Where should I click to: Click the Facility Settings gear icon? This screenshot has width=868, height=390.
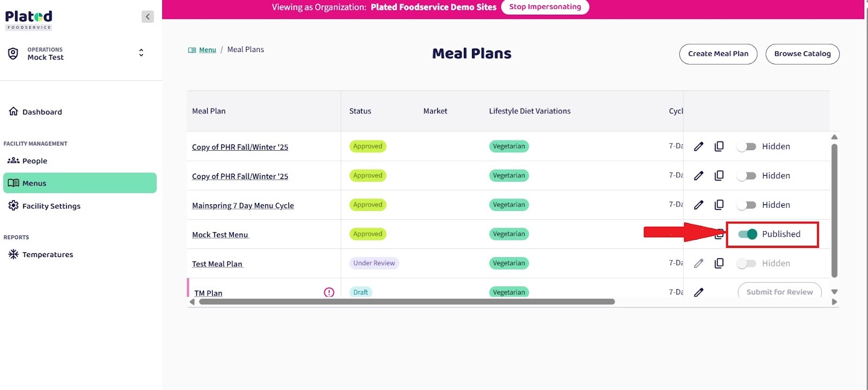[14, 206]
